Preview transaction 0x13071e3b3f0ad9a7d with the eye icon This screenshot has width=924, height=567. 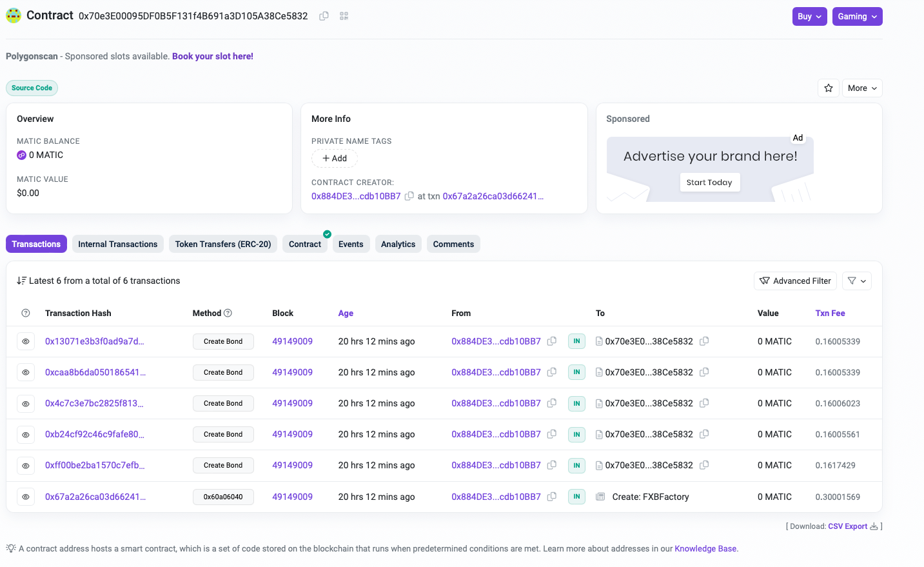click(26, 342)
